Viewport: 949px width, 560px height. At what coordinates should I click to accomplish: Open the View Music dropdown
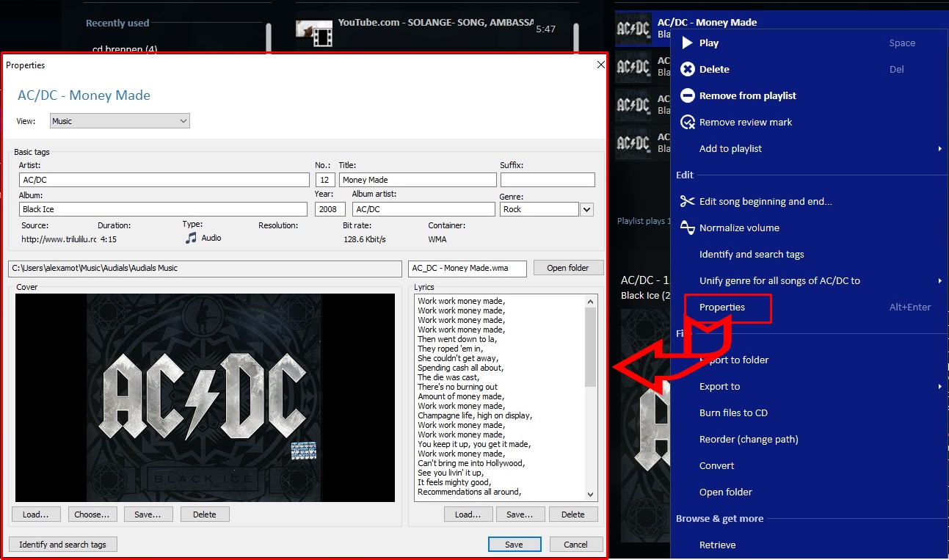coord(120,121)
